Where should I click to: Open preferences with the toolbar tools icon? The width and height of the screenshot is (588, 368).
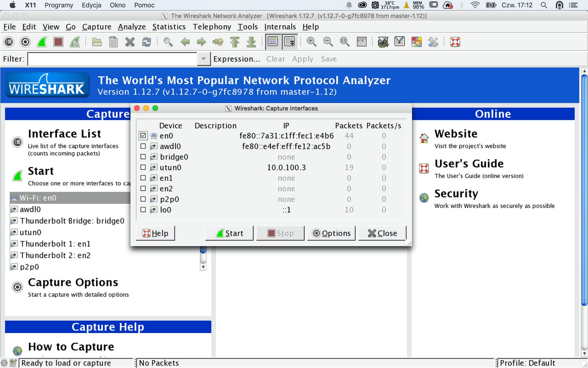433,42
